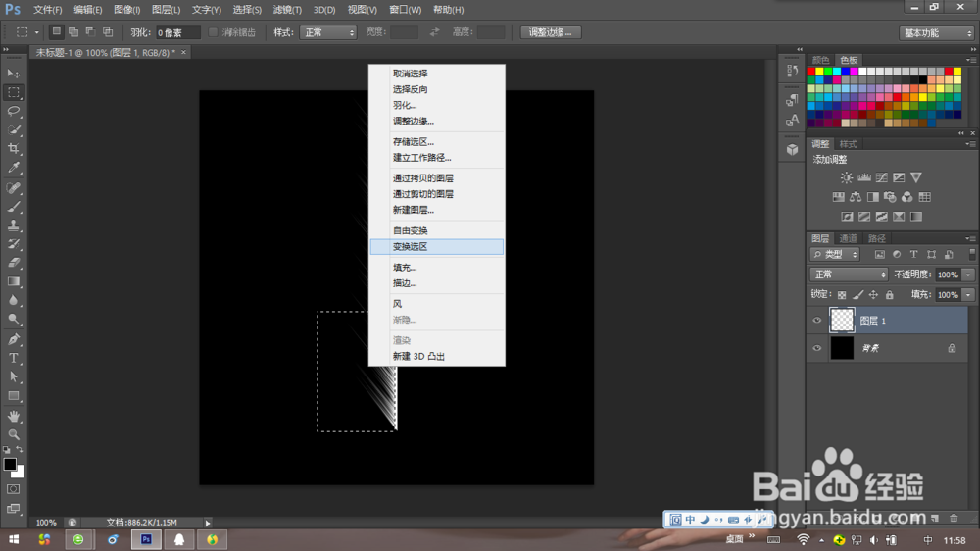Image resolution: width=980 pixels, height=551 pixels.
Task: Select the Add to Selection mode button
Action: point(73,32)
